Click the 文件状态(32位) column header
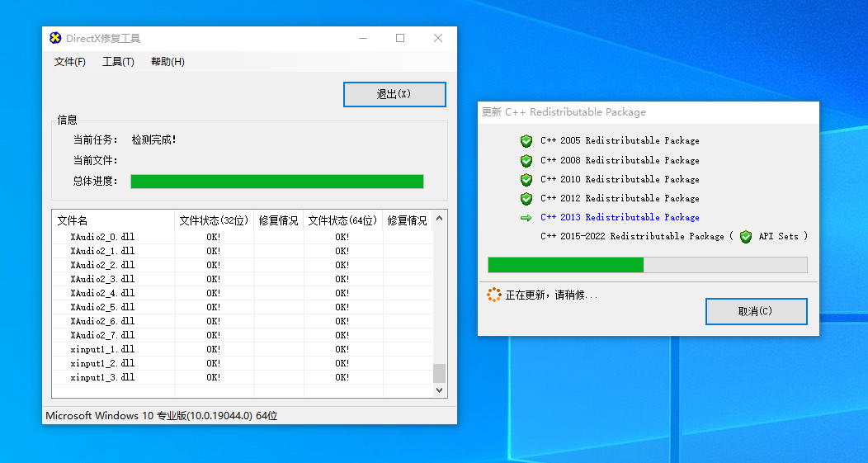Viewport: 868px width, 463px height. click(215, 220)
